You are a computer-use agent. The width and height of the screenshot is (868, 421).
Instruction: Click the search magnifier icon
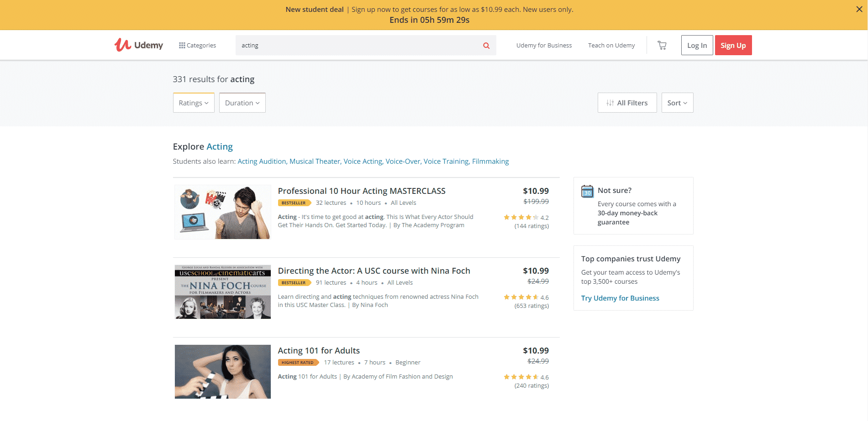point(486,46)
